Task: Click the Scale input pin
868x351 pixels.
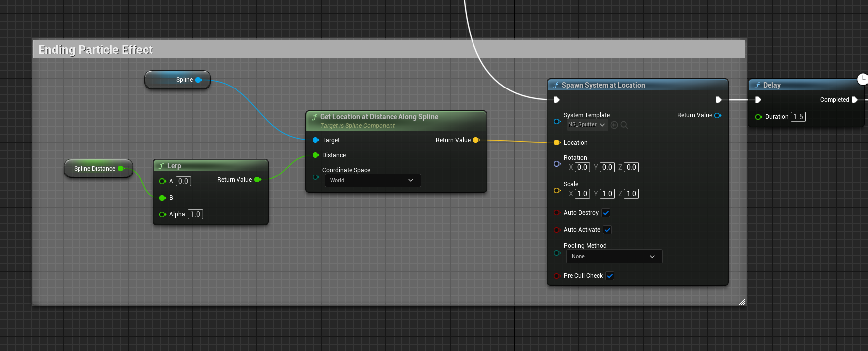Action: tap(557, 190)
